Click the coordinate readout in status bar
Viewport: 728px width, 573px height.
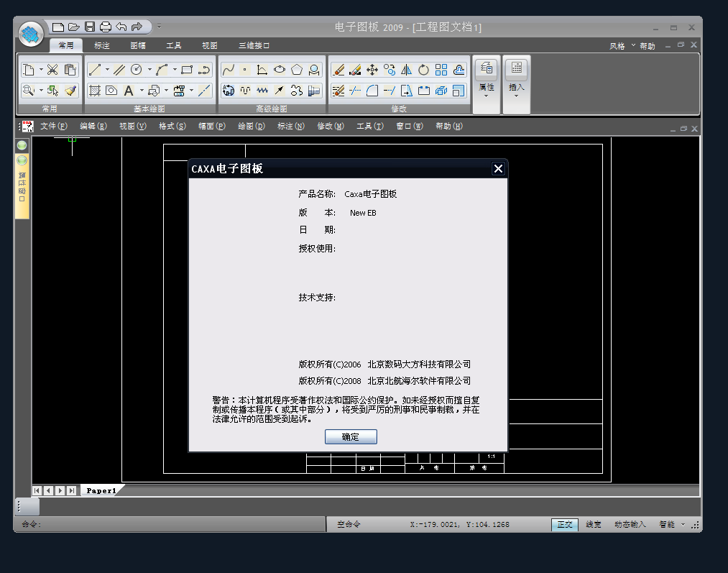(460, 524)
